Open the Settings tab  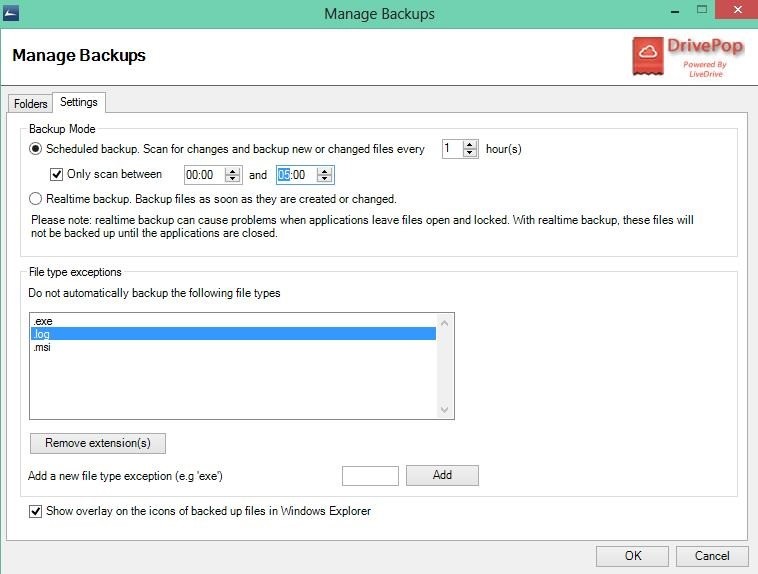click(79, 102)
